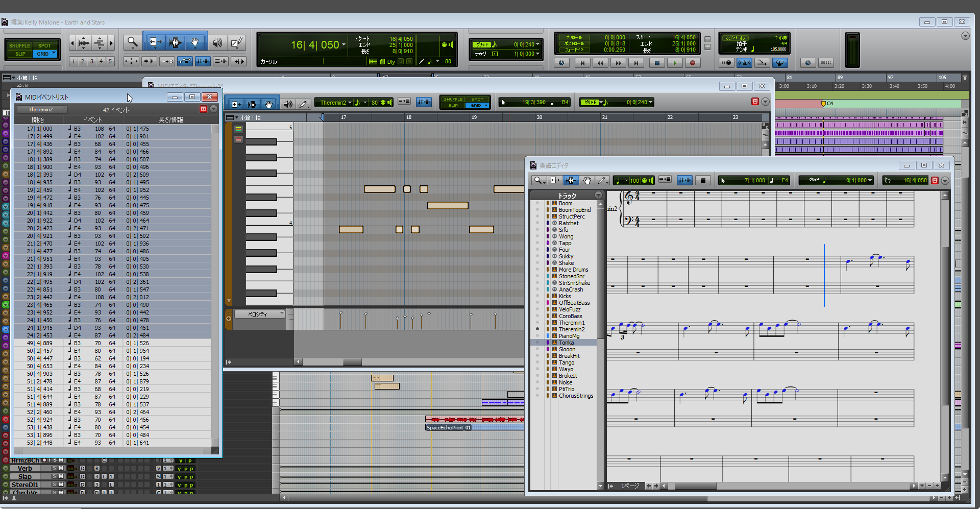Start playback with the green Play button
The image size is (980, 509).
(675, 63)
